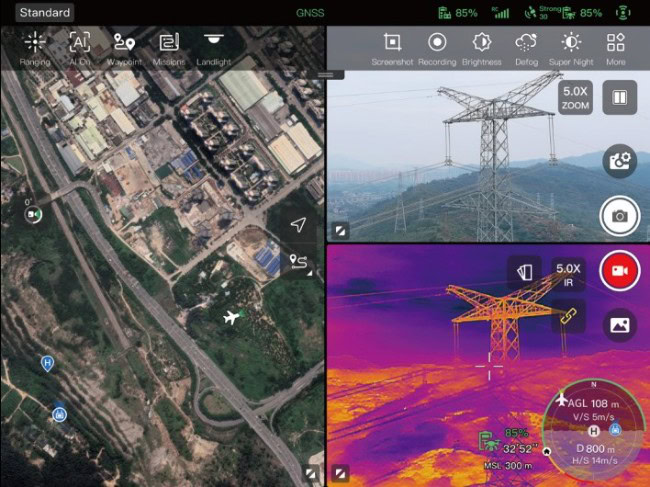The image size is (650, 487).
Task: Expand the map view corner icon
Action: pyautogui.click(x=310, y=473)
